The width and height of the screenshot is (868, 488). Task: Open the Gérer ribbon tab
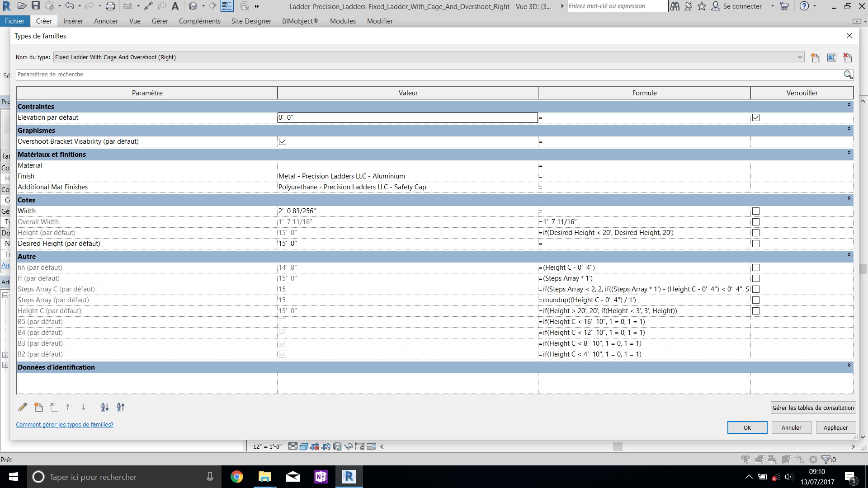tap(160, 21)
